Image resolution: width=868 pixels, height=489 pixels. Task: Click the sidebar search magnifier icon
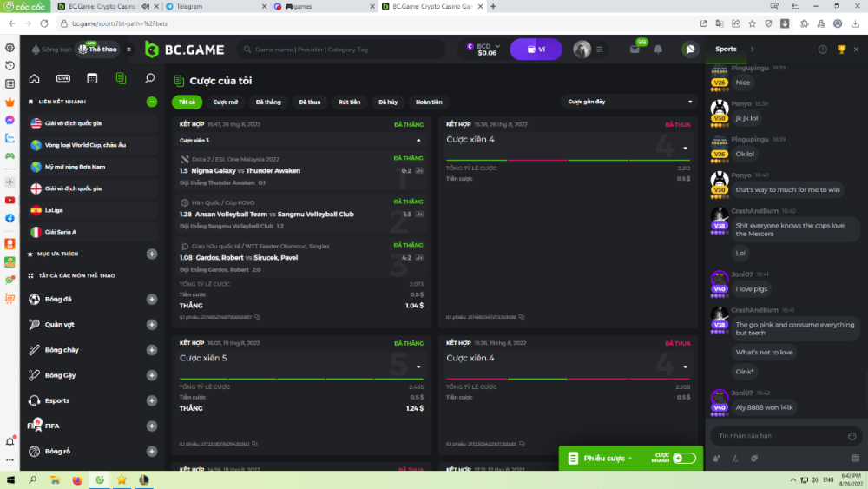[149, 79]
